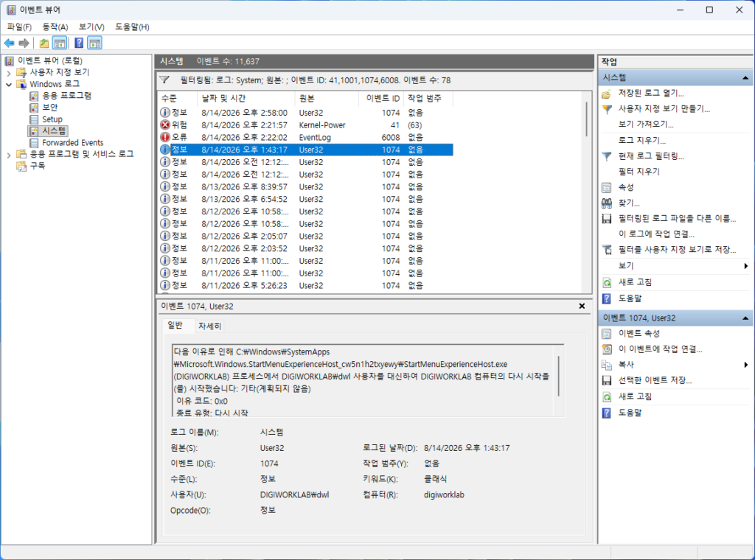Image resolution: width=755 pixels, height=560 pixels.
Task: Click 로그 지우기... action
Action: click(642, 141)
